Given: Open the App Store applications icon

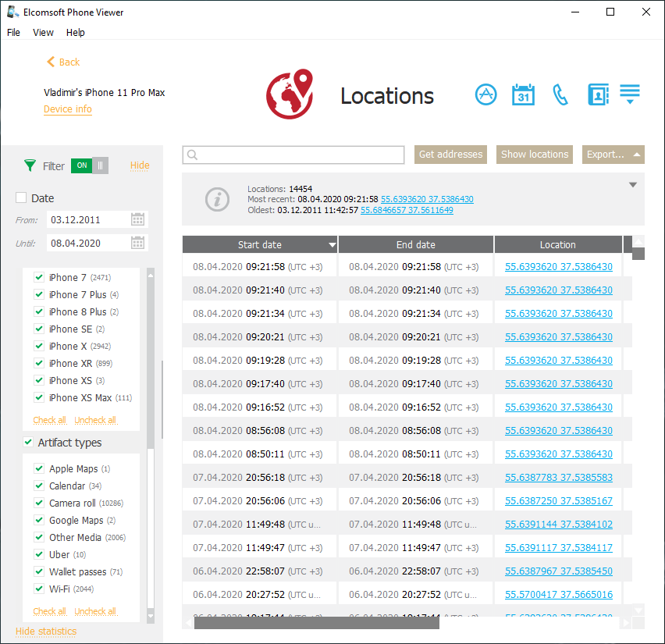Looking at the screenshot, I should (485, 95).
